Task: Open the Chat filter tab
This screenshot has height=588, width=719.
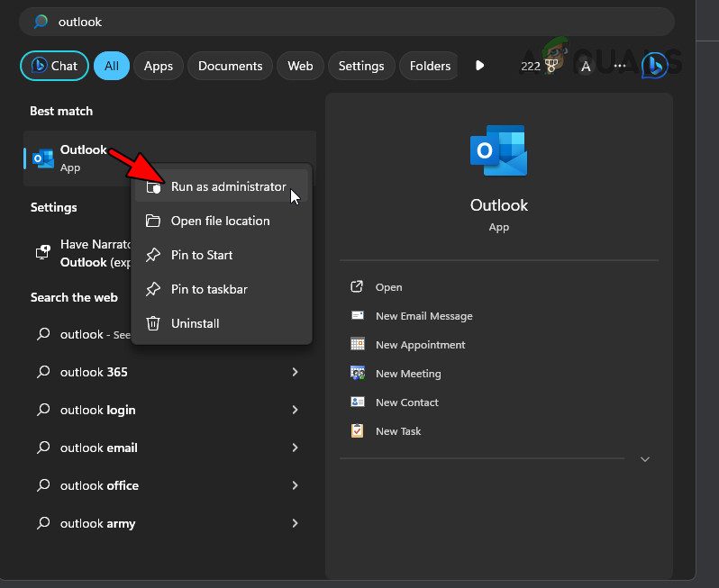Action: (x=54, y=66)
